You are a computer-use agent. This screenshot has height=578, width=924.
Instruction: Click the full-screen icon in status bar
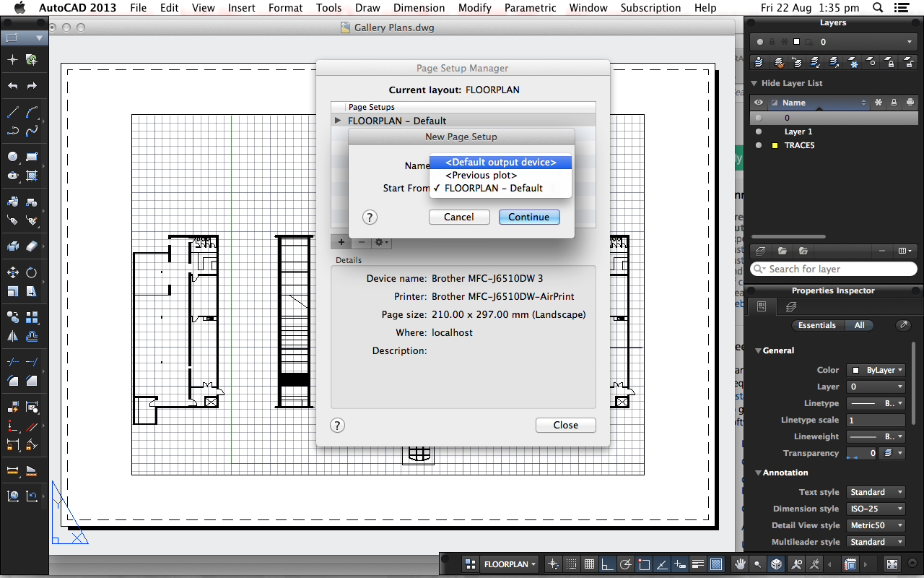892,564
